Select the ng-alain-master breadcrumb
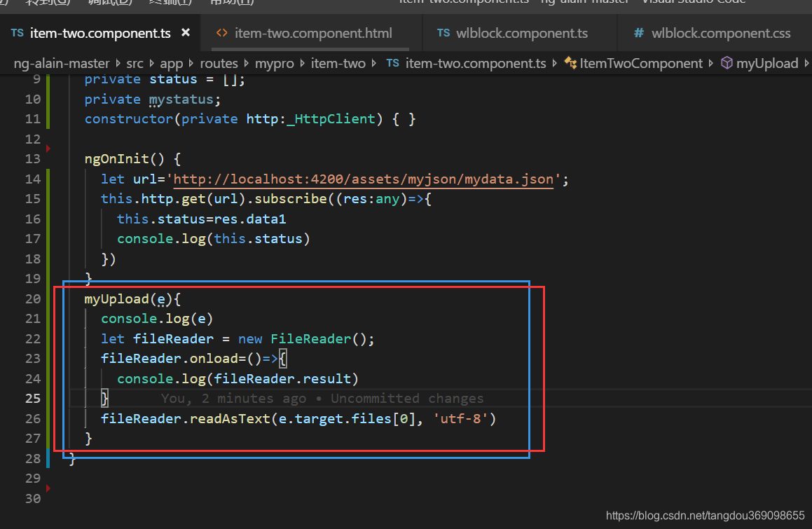Viewport: 812px width, 529px height. pyautogui.click(x=62, y=63)
